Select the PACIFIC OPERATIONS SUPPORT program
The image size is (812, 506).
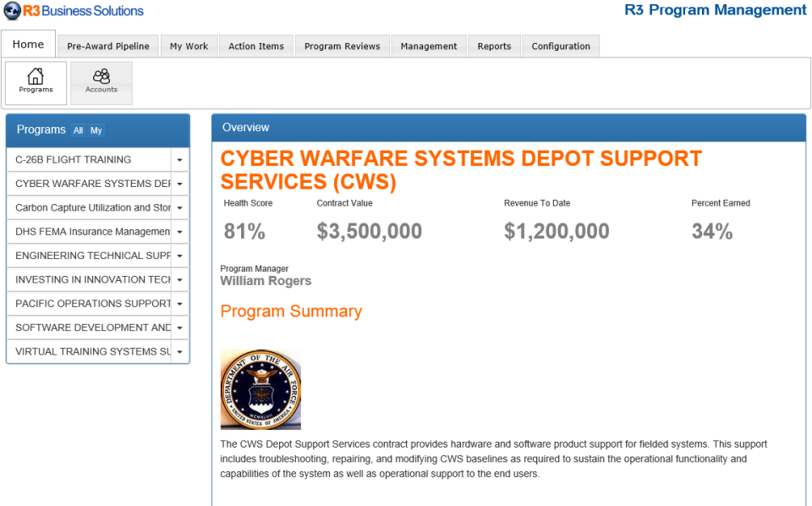[85, 304]
